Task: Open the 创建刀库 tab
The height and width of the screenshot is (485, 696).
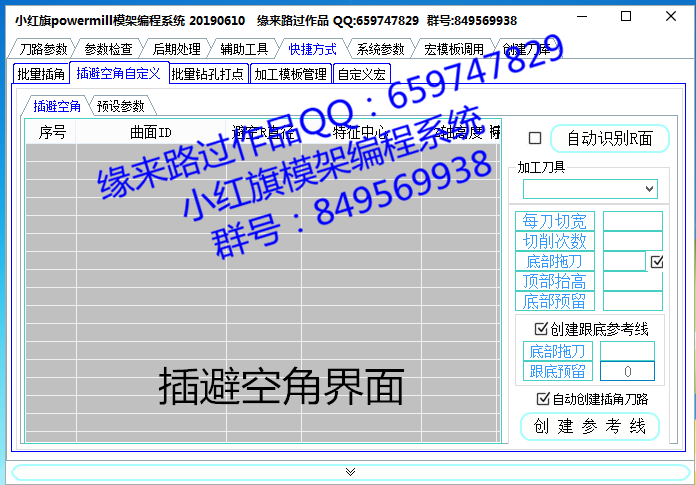Action: coord(526,49)
